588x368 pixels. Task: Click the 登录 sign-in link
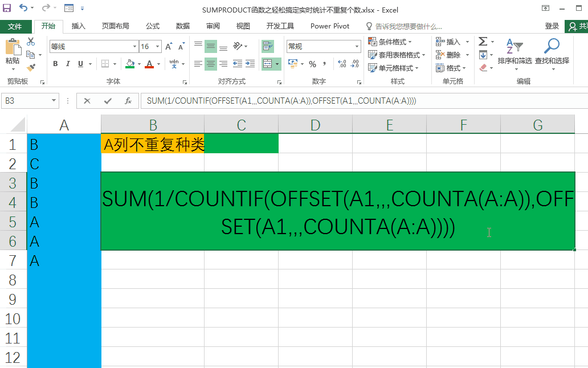point(552,26)
